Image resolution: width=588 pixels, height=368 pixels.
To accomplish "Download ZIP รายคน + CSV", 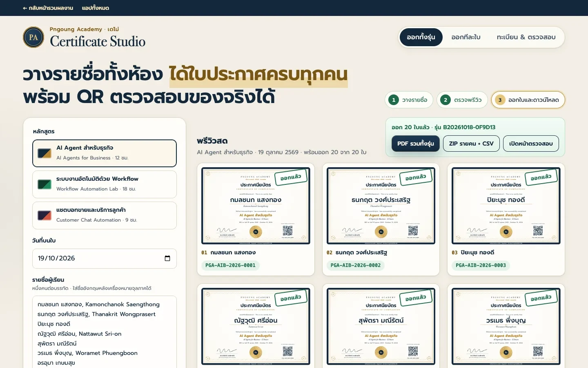I will tap(471, 144).
